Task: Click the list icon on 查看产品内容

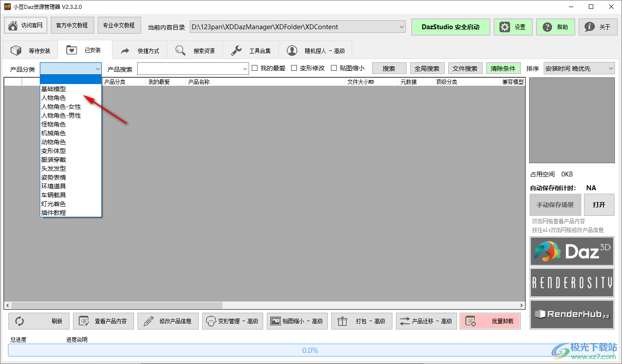Action: (84, 321)
